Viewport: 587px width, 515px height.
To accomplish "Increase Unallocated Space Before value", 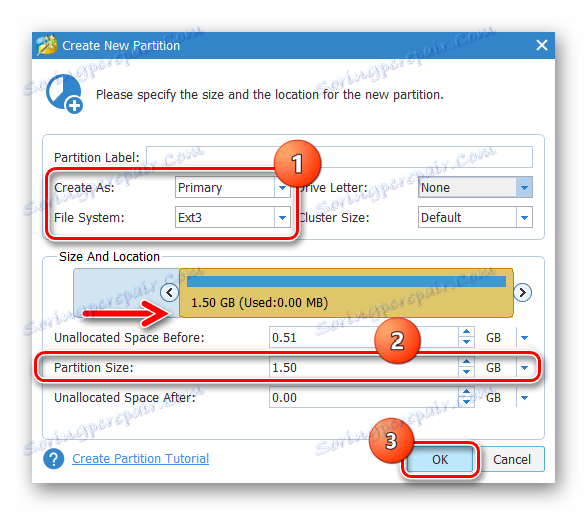I will [x=466, y=332].
